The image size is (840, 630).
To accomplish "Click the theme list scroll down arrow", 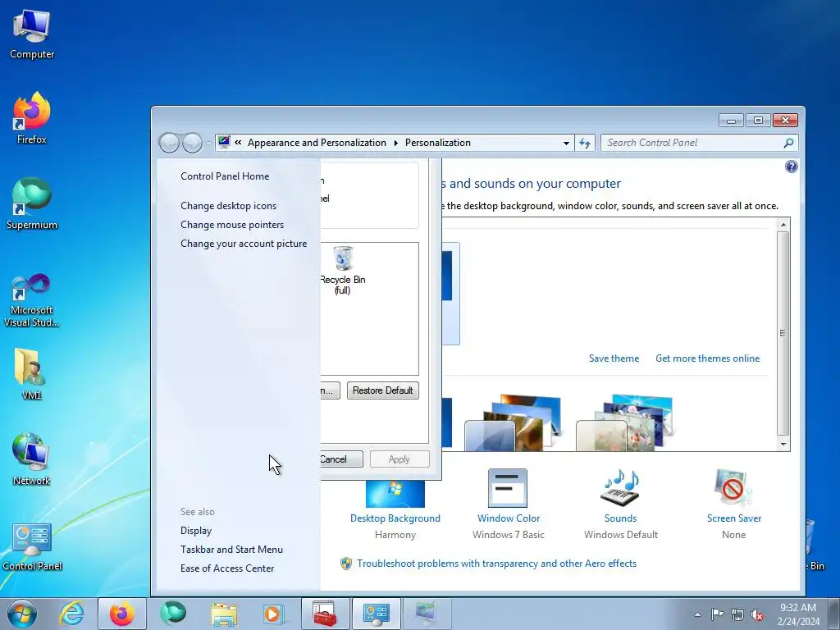I will click(783, 444).
